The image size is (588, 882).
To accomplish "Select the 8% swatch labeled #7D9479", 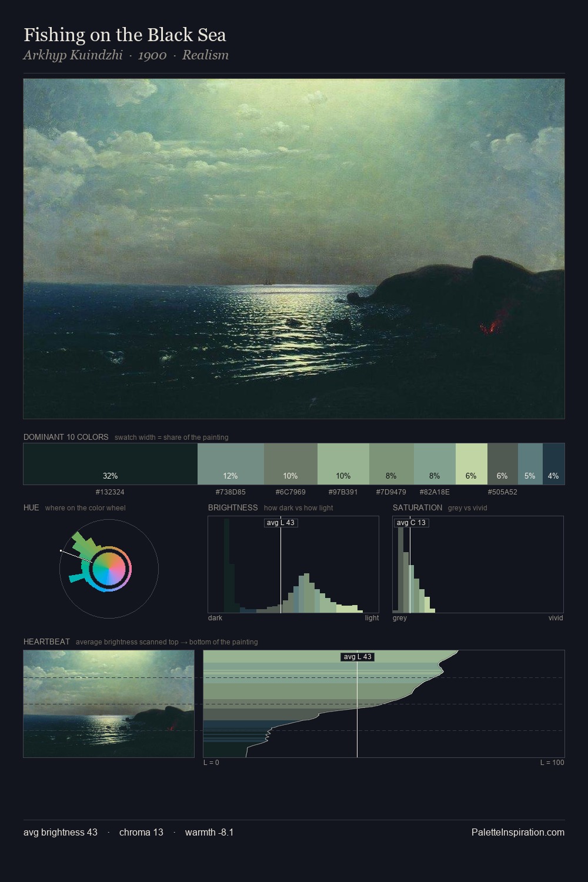I will [x=392, y=464].
